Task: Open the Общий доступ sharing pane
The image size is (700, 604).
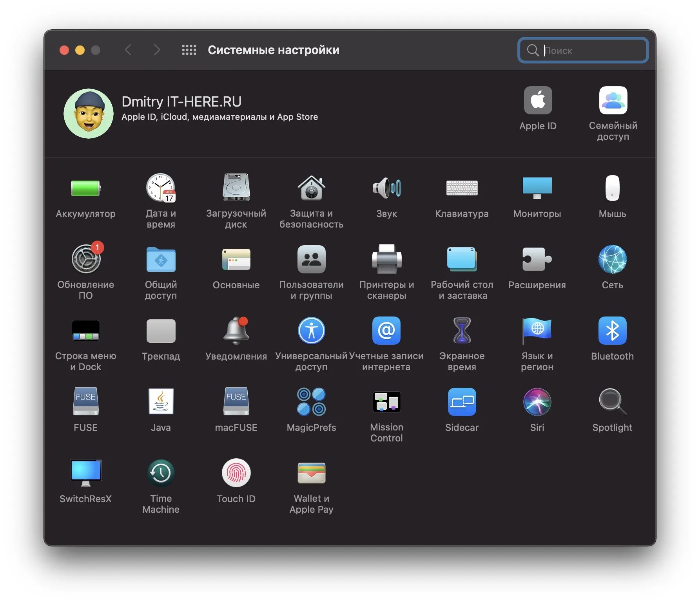Action: [161, 259]
